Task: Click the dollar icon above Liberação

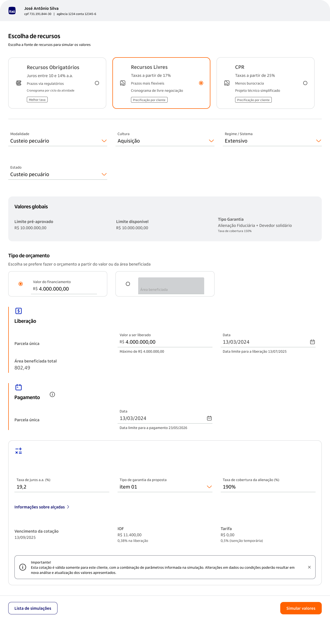Action: tap(19, 311)
